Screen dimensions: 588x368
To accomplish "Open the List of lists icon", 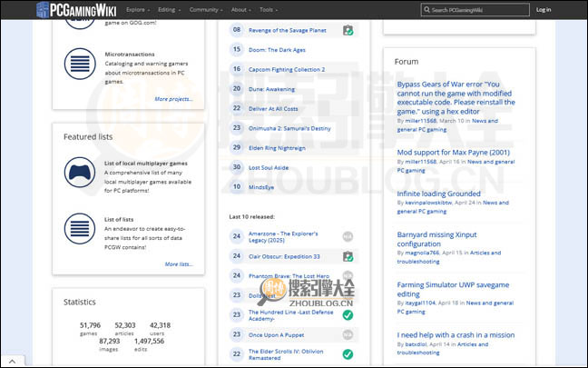I will pos(80,228).
